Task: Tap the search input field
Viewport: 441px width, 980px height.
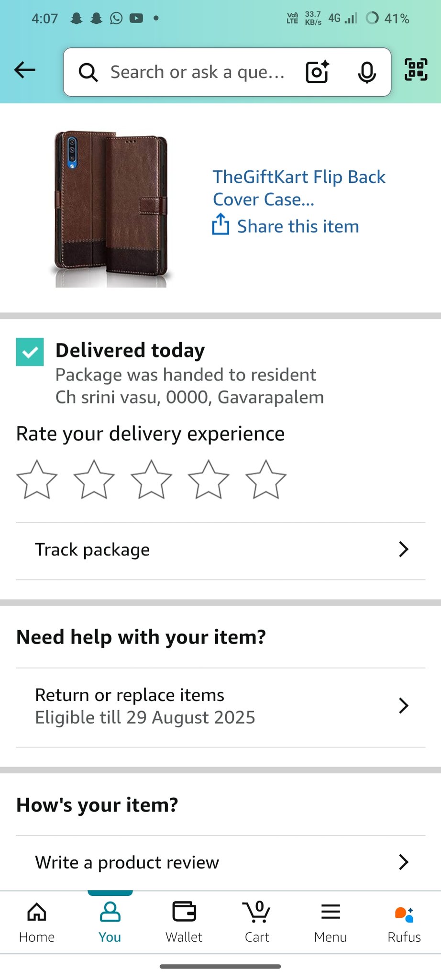Action: 196,72
